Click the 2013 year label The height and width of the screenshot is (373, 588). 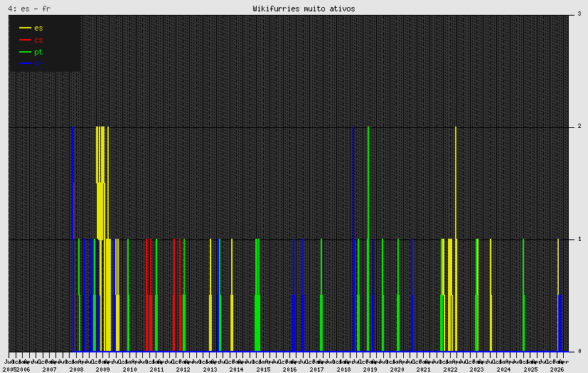coord(210,369)
